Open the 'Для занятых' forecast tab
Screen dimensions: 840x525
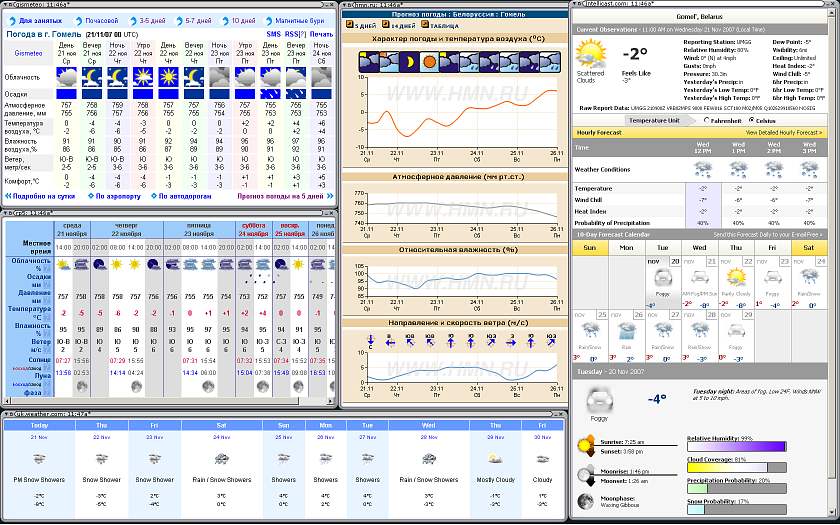pyautogui.click(x=37, y=20)
